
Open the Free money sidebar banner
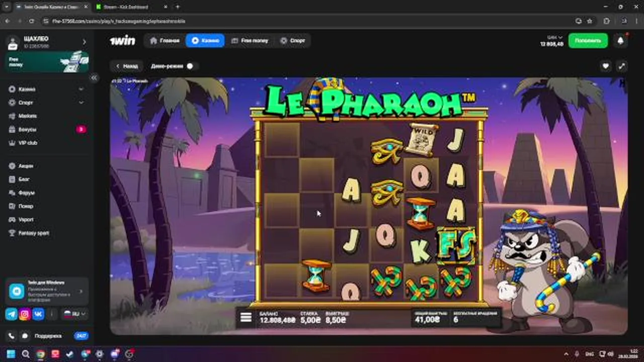click(x=47, y=62)
